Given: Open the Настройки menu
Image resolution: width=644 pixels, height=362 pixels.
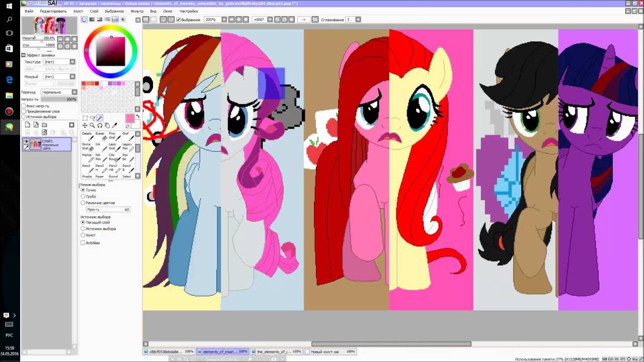Looking at the screenshot, I should [x=189, y=11].
